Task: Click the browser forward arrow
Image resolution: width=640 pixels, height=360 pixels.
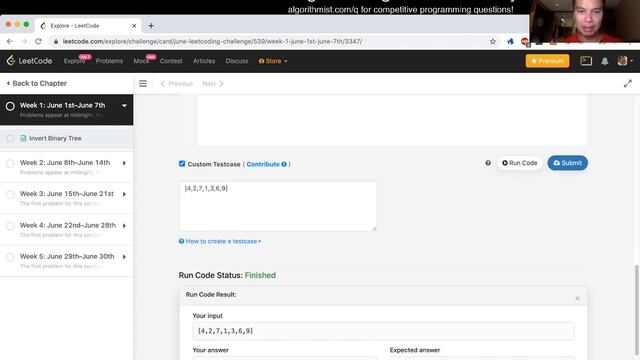Action: 24,41
